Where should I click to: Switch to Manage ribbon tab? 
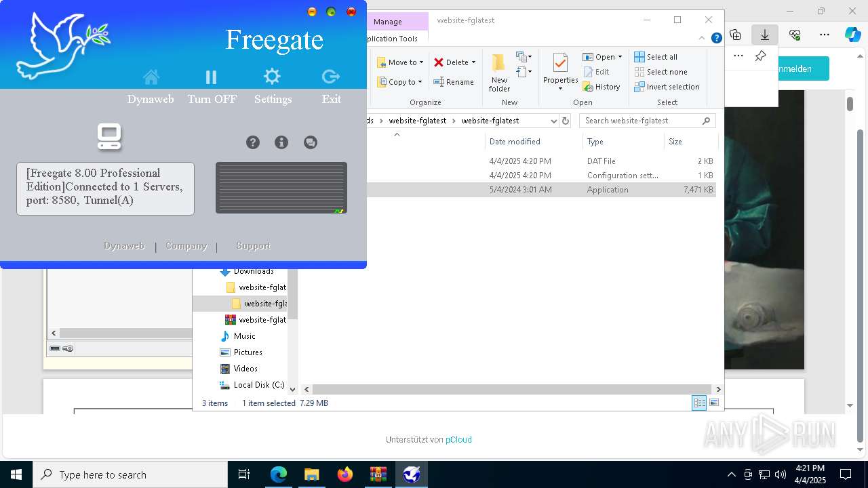[388, 22]
